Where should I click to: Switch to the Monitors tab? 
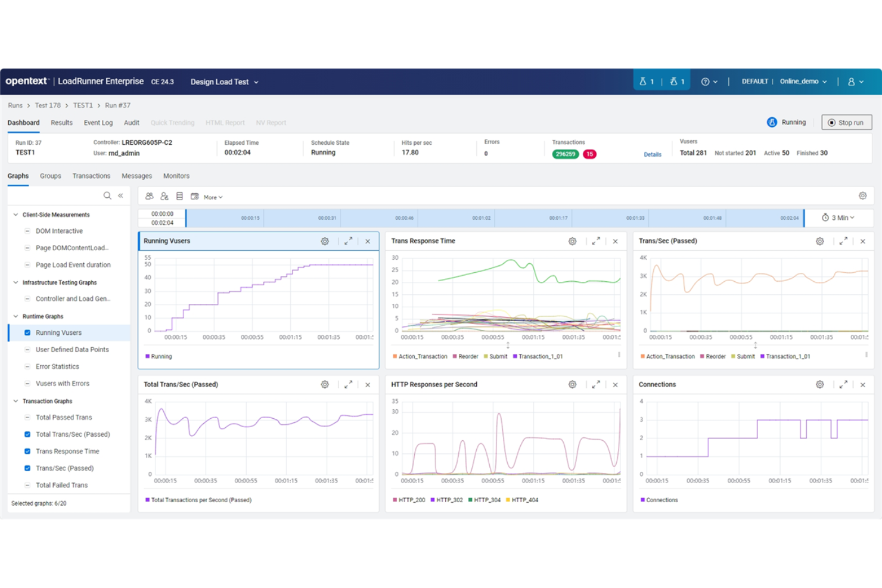pos(176,176)
